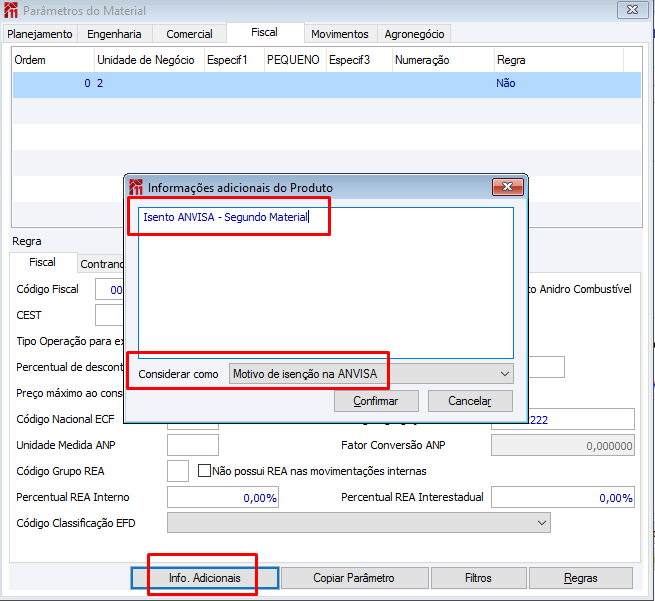655x601 pixels.
Task: Open the Planejamento tab
Action: coord(40,34)
